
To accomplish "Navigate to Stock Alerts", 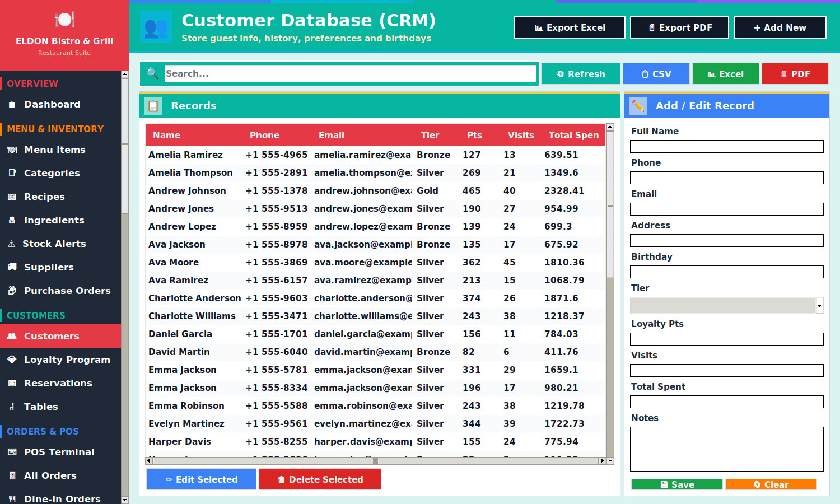I will point(60,244).
